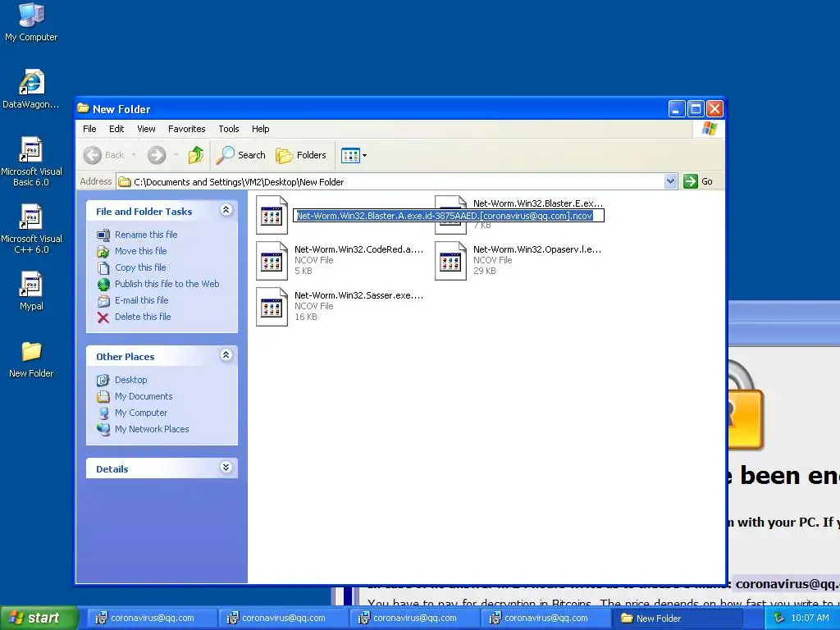Click the Net-Worm.Win32.Sasser.exe filename text
The width and height of the screenshot is (840, 630).
click(x=358, y=295)
